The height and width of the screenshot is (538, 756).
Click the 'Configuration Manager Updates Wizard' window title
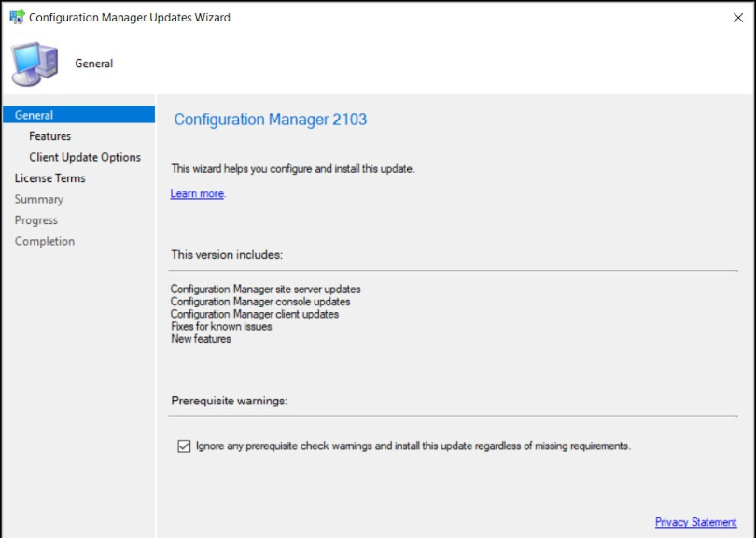pos(130,18)
